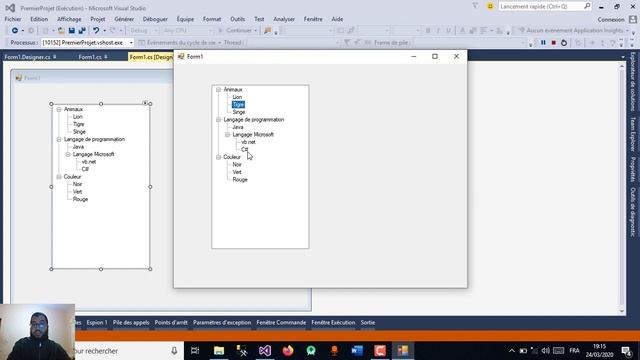This screenshot has height=360, width=640.
Task: Open the Windows notification center icon
Action: 627,351
